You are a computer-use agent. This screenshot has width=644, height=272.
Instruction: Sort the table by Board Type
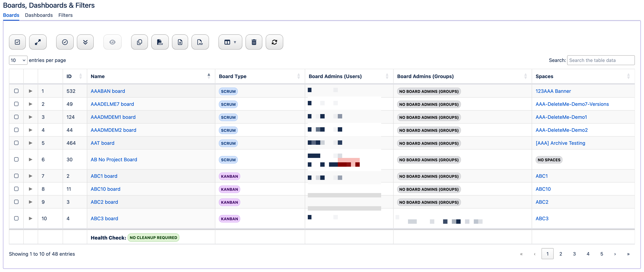pyautogui.click(x=233, y=76)
